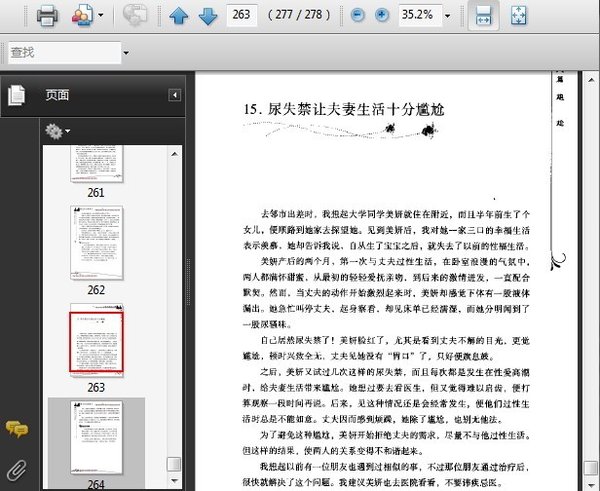This screenshot has width=600, height=491.
Task: Collapse the pages navigation panel
Action: (x=174, y=95)
